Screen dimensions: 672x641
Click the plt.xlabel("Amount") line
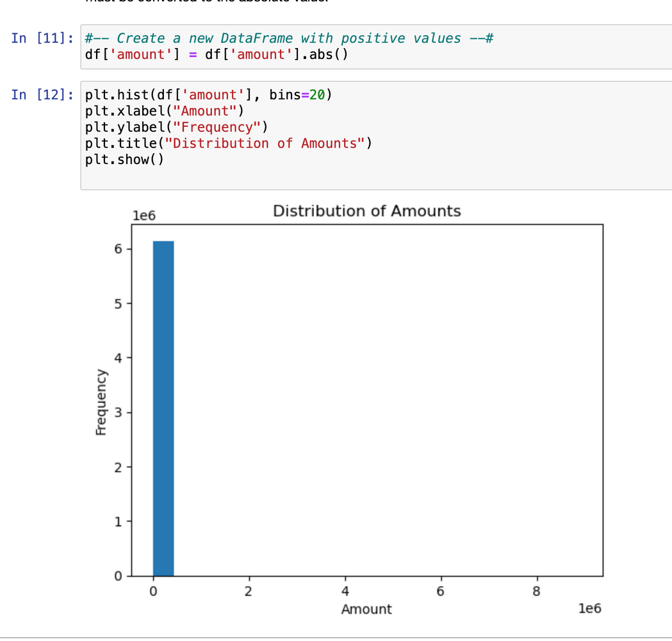(164, 112)
